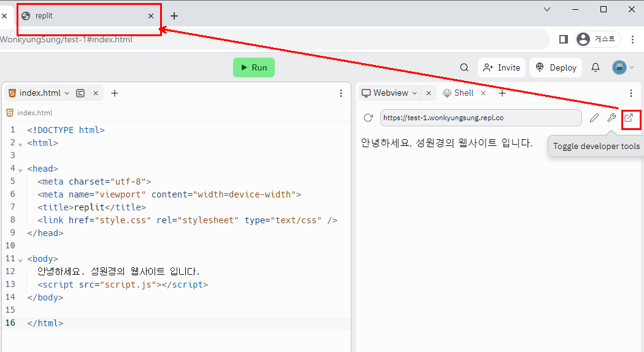Image resolution: width=644 pixels, height=352 pixels.
Task: Maximize the browser window
Action: point(604,9)
